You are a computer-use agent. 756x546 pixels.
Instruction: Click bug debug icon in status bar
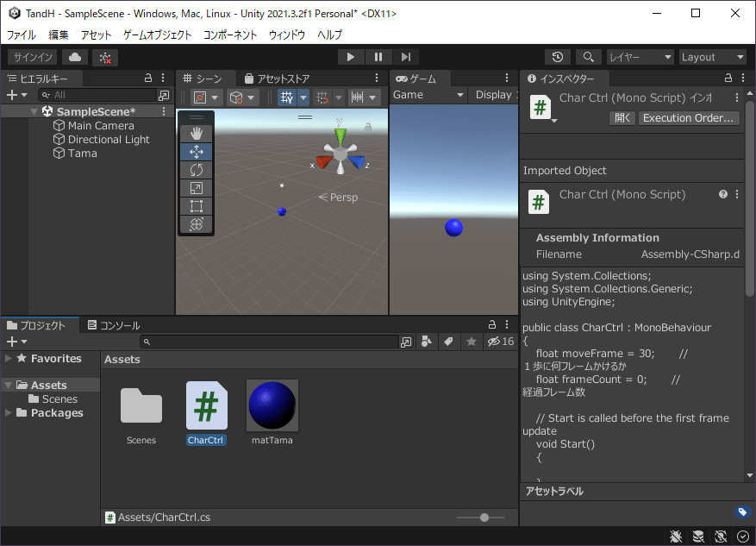676,536
